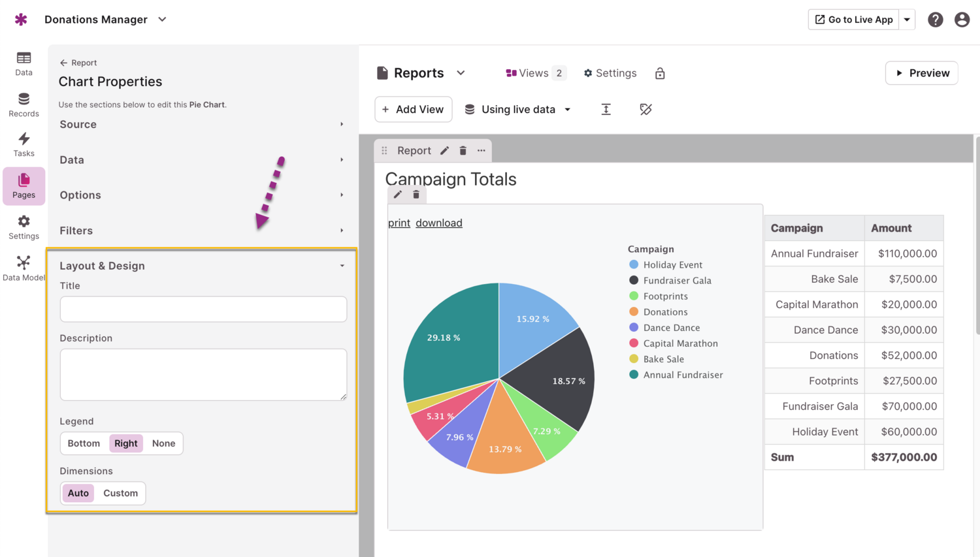980x557 pixels.
Task: Set legend position to Bottom
Action: (x=84, y=443)
